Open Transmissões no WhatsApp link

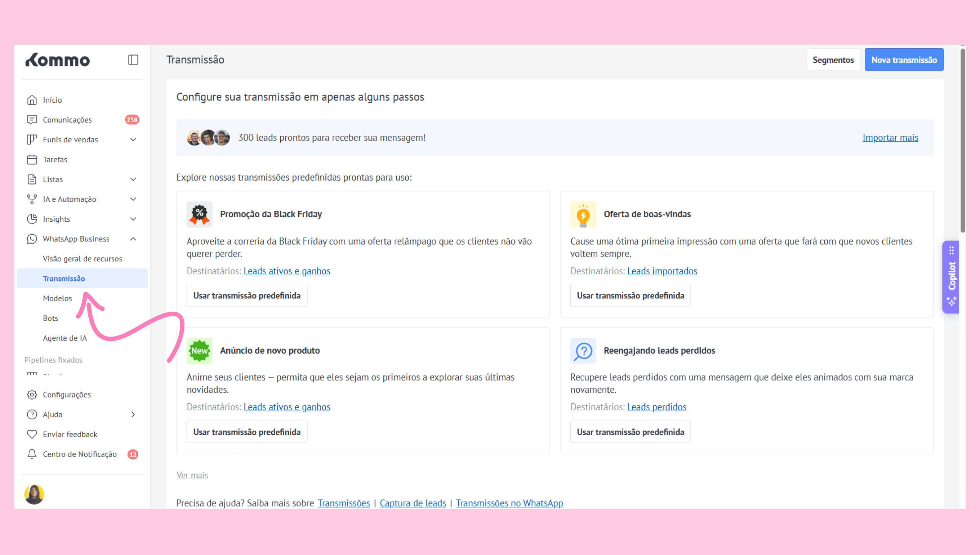pos(509,503)
